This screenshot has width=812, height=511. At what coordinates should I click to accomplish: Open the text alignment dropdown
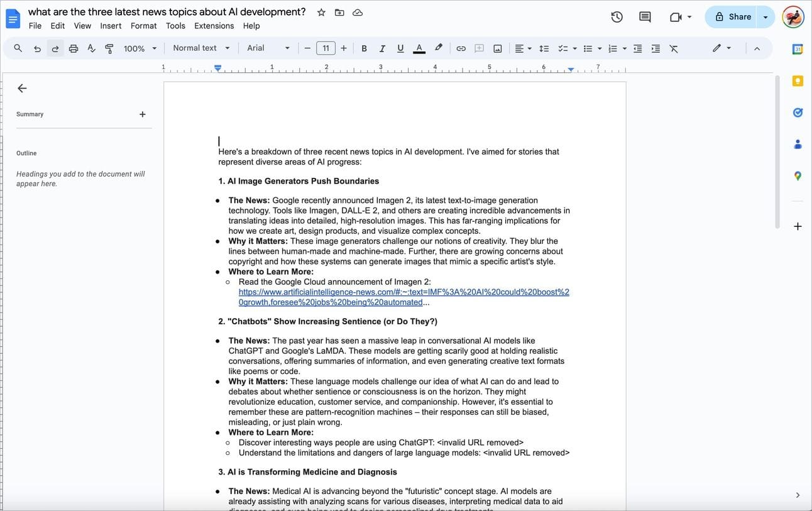tap(523, 48)
